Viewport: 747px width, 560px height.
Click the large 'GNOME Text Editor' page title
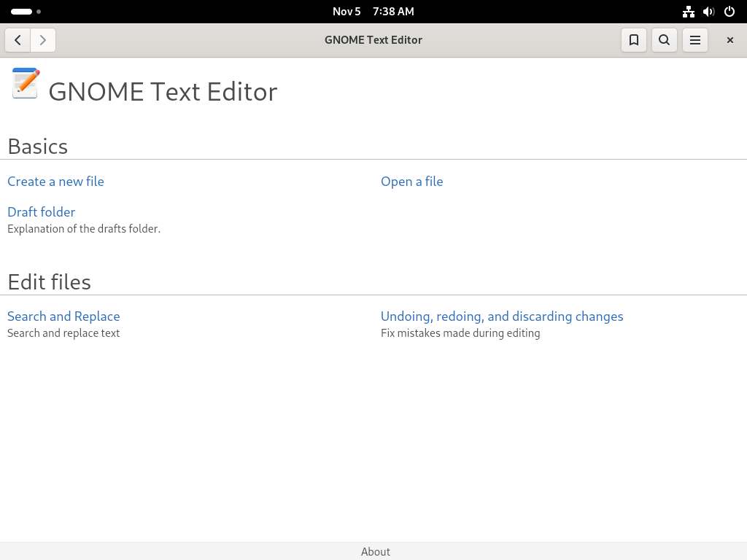(163, 91)
